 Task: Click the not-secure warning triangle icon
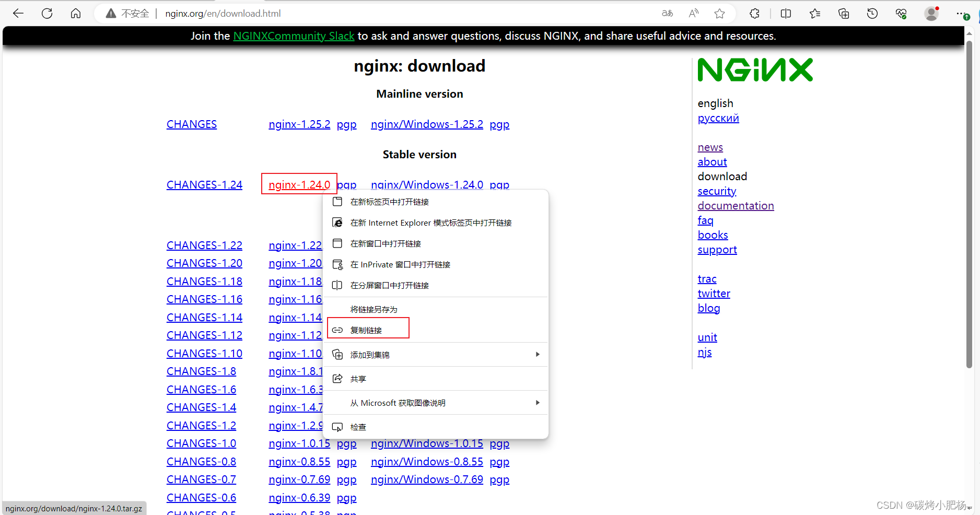[x=111, y=14]
